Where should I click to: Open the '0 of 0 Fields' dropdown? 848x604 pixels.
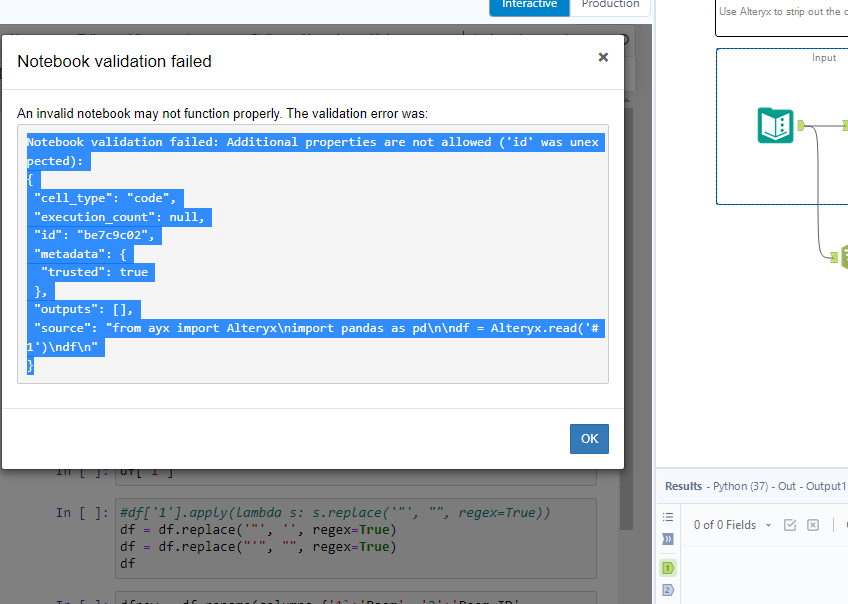click(x=732, y=525)
